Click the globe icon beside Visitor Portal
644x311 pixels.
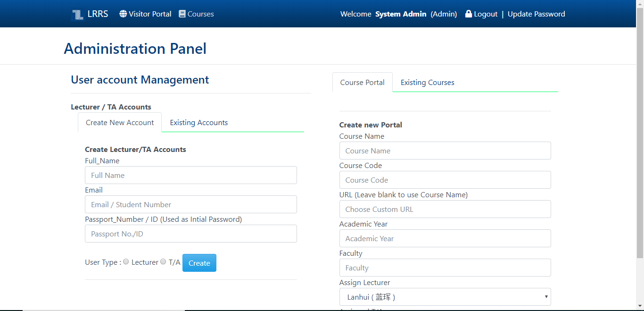[123, 14]
